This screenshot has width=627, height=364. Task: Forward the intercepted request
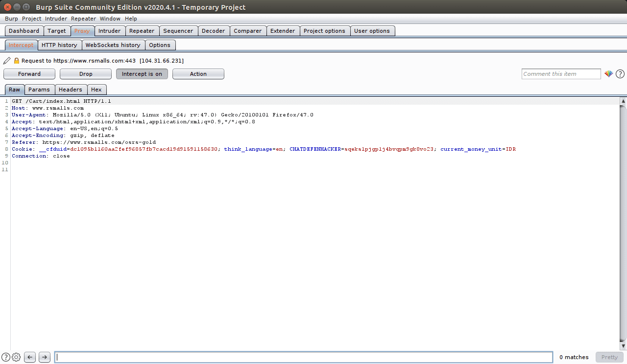[x=29, y=74]
